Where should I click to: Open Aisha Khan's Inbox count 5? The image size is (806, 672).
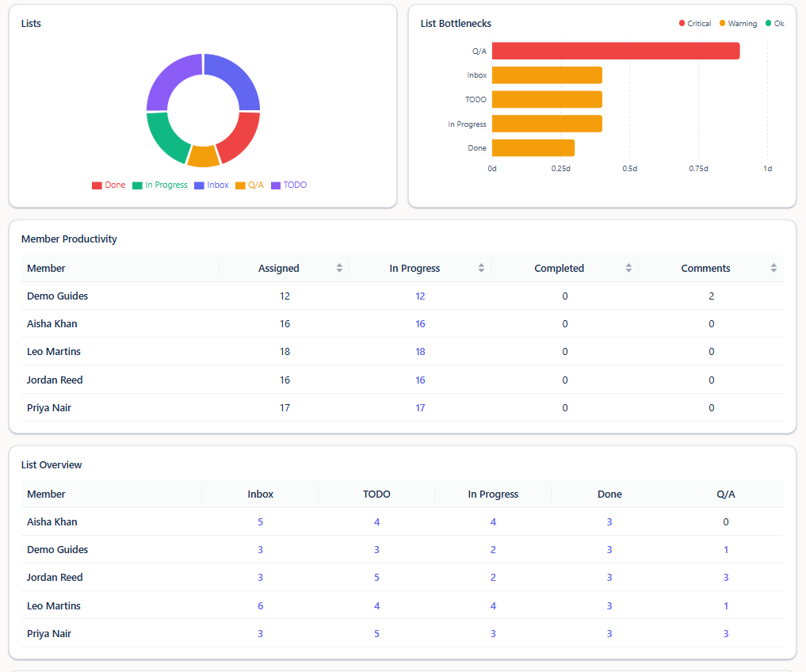click(x=260, y=522)
